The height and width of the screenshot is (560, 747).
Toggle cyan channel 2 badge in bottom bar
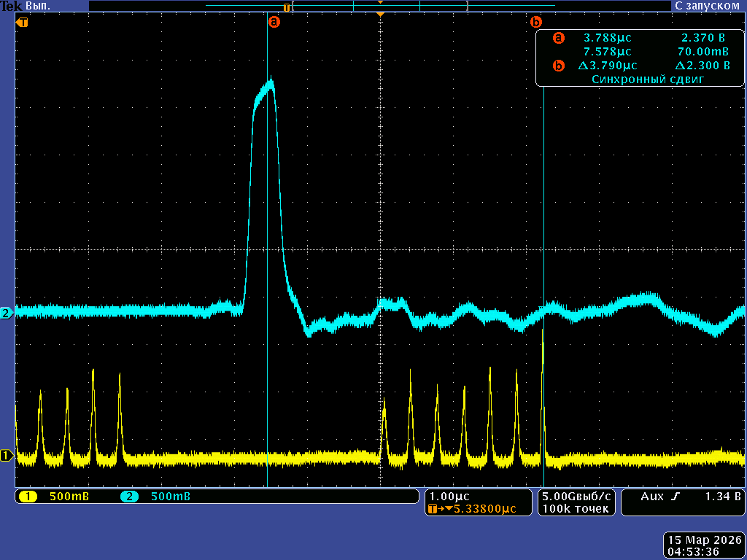130,497
